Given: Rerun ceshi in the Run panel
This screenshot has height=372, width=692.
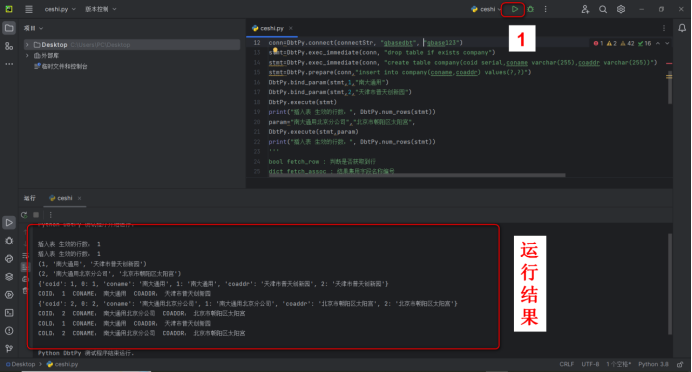Looking at the screenshot, I should (24, 215).
